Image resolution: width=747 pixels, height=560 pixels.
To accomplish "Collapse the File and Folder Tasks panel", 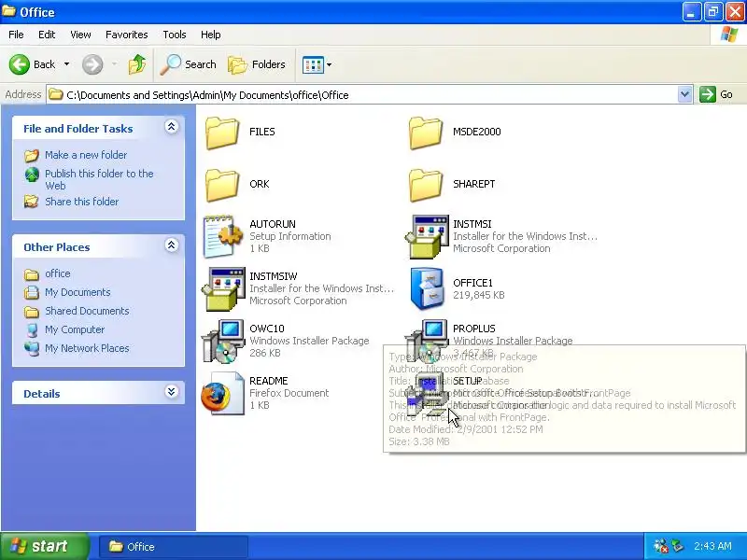I will [x=172, y=126].
